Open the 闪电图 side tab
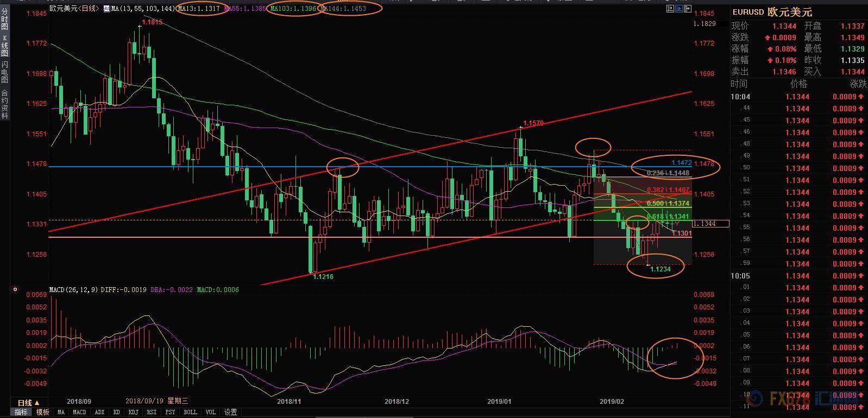 [x=4, y=72]
